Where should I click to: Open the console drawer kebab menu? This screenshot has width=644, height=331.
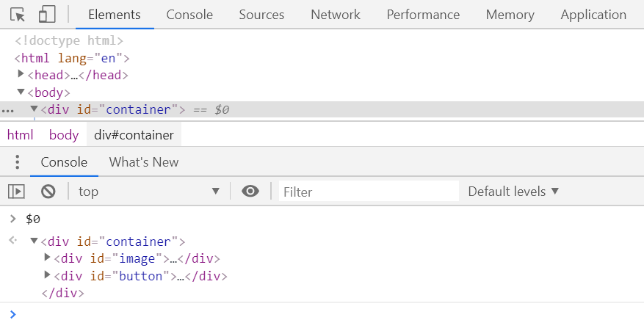pyautogui.click(x=18, y=162)
